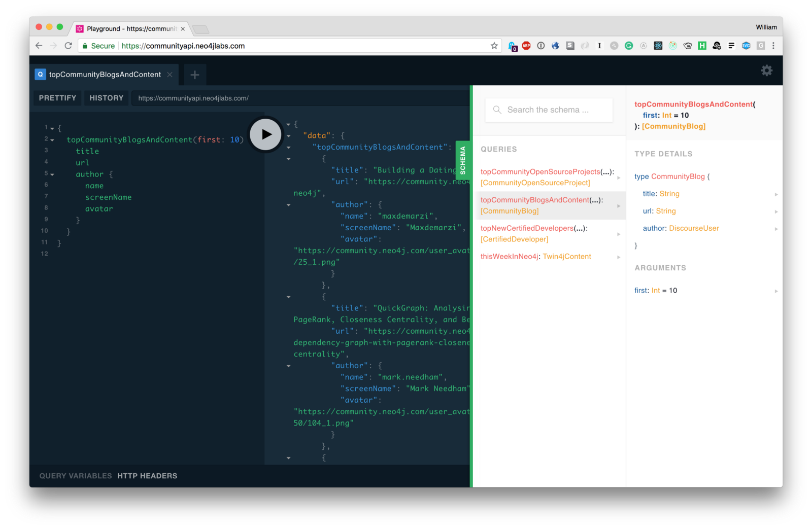Switch to the HTTP HEADERS tab
The width and height of the screenshot is (812, 529).
pyautogui.click(x=147, y=476)
